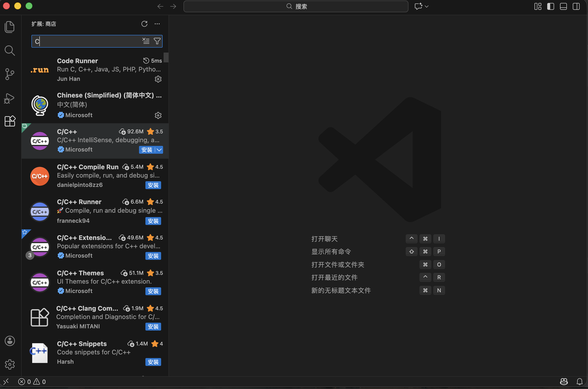Refresh the extensions marketplace list
The image size is (588, 389).
144,24
